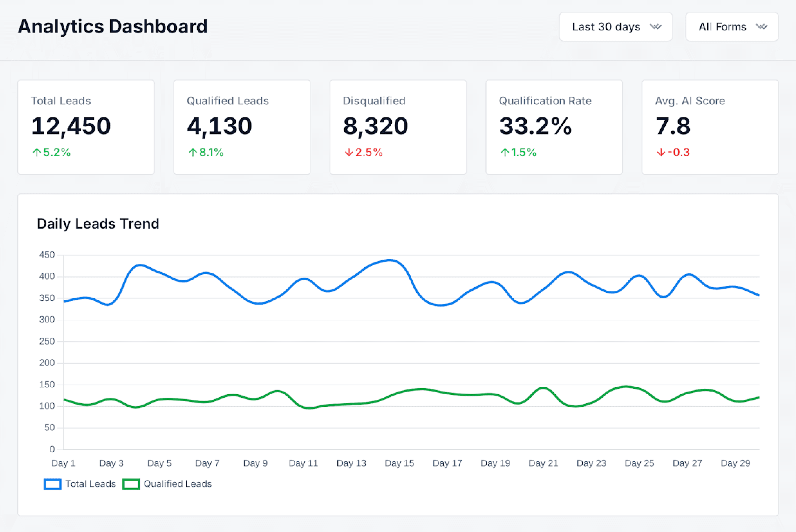This screenshot has width=796, height=532.
Task: Select the Total Leads 12,450 card
Action: coord(86,127)
